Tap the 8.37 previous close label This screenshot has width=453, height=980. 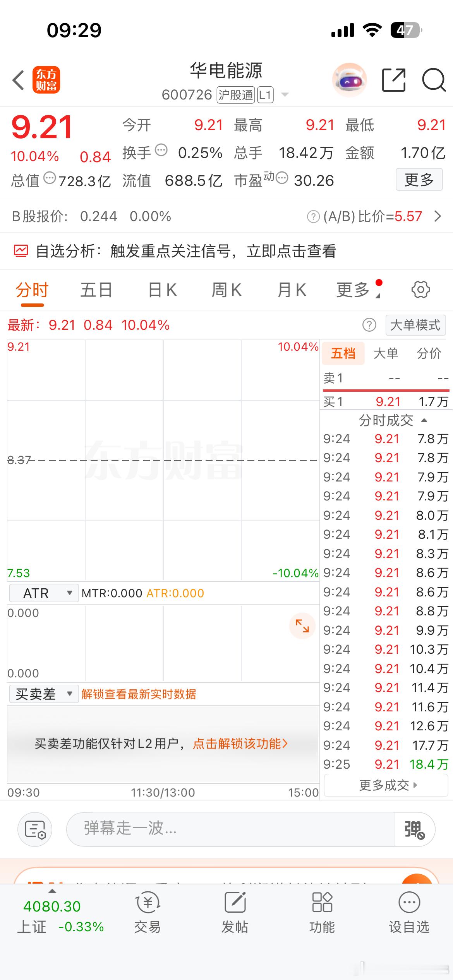tap(19, 460)
